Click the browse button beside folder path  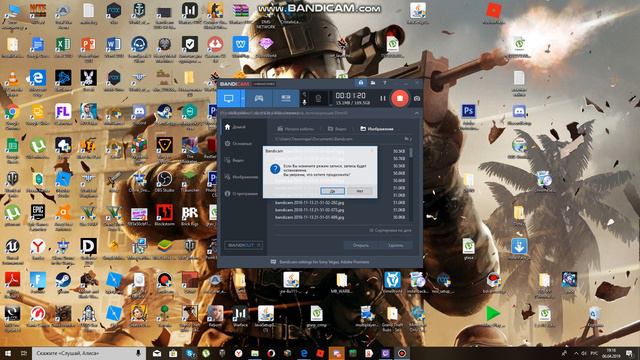coord(407,139)
